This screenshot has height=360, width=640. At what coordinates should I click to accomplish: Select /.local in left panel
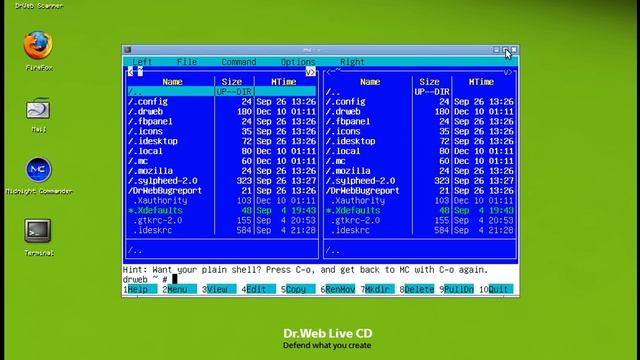point(222,151)
